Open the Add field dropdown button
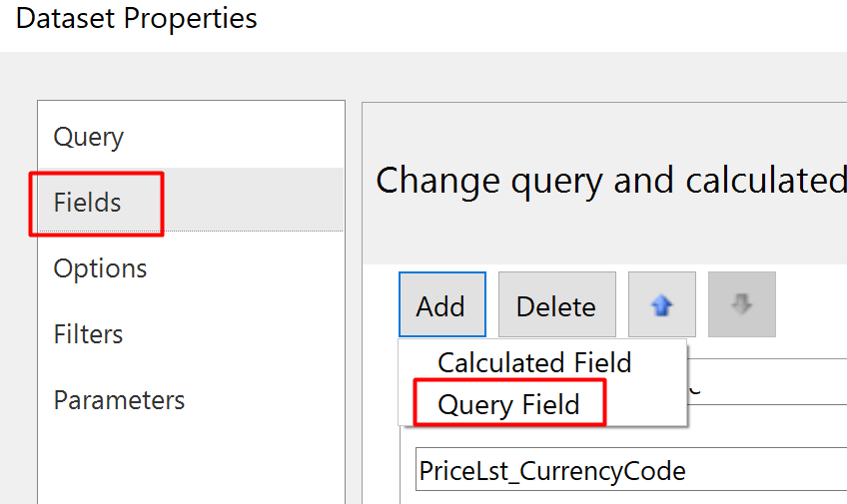The width and height of the screenshot is (847, 504). [441, 305]
